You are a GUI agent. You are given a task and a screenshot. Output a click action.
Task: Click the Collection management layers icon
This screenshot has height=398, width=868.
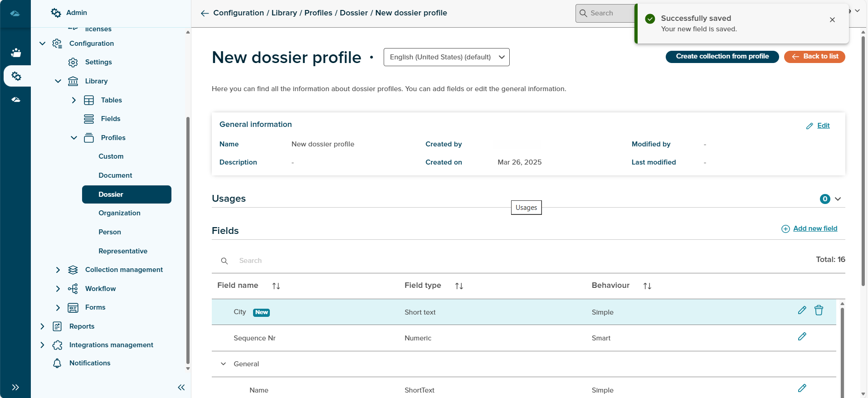73,270
